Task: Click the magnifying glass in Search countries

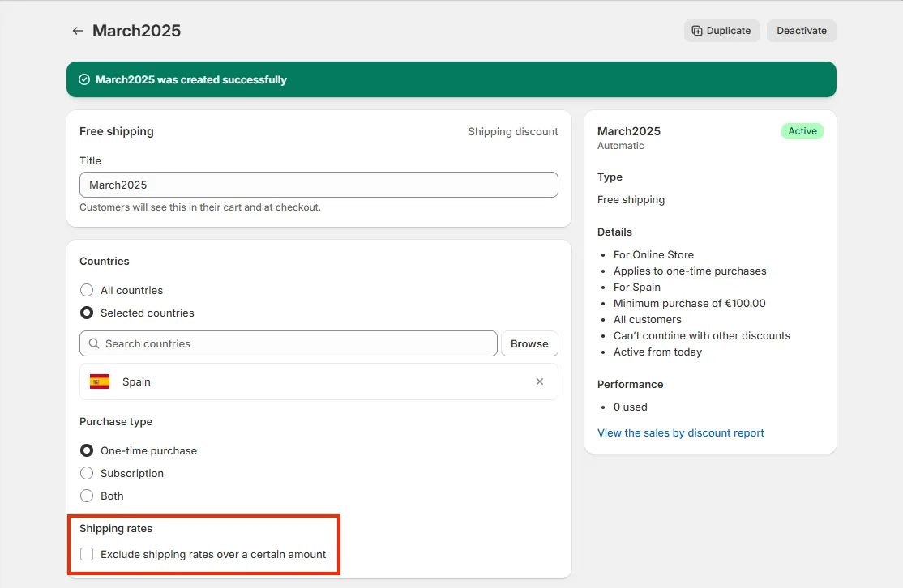Action: (93, 343)
